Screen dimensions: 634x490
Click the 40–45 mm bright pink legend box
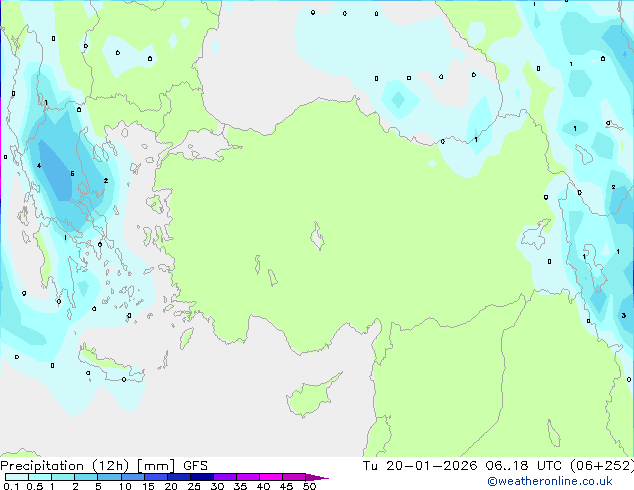coord(271,477)
